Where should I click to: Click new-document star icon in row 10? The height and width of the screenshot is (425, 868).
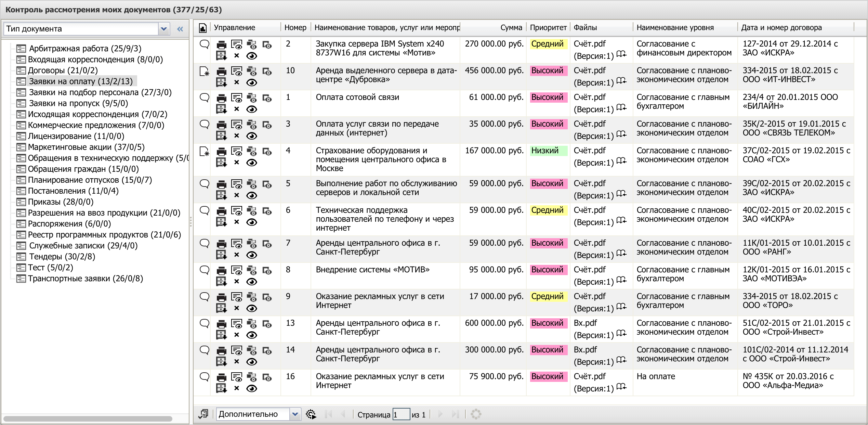click(x=204, y=72)
